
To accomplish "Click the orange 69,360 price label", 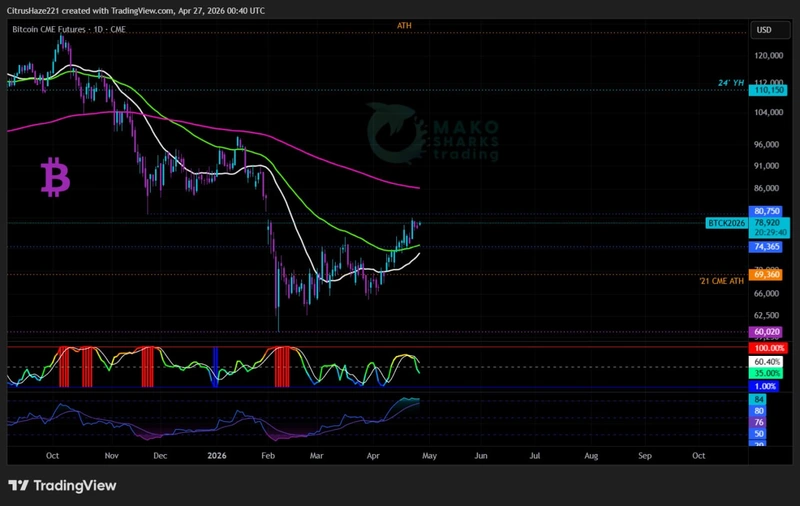I will coord(767,273).
